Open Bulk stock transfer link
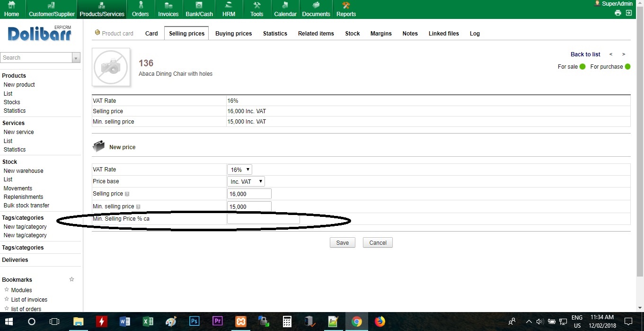Image resolution: width=644 pixels, height=331 pixels. 26,206
